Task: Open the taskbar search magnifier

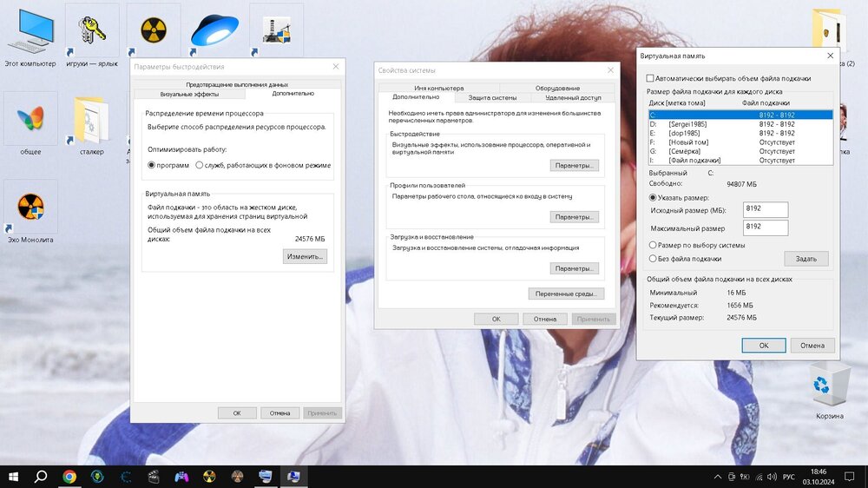Action: pos(41,476)
